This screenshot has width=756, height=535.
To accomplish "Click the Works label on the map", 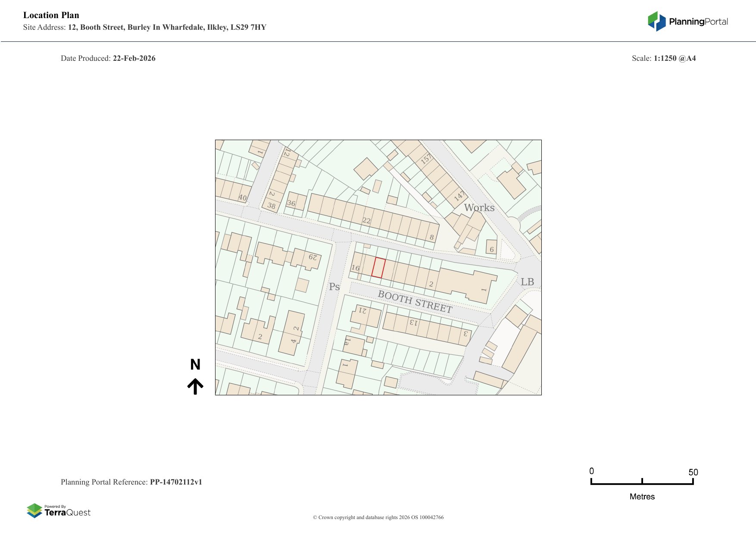I will coord(479,208).
